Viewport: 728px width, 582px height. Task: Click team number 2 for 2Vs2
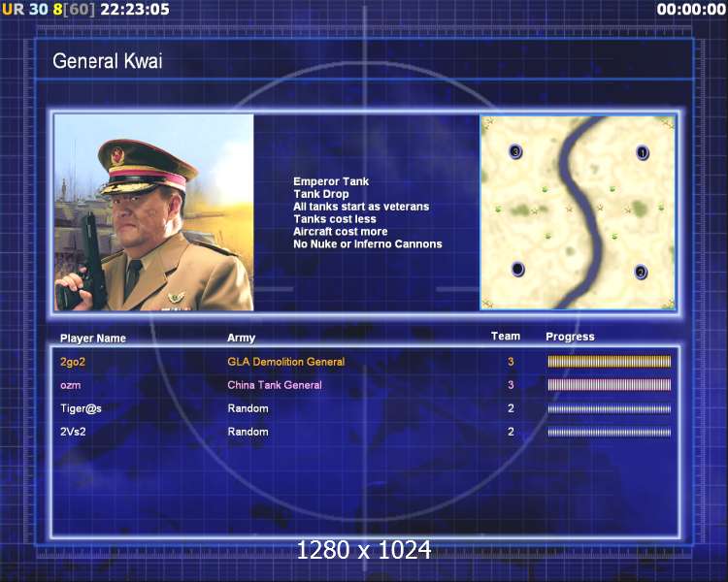click(x=511, y=432)
